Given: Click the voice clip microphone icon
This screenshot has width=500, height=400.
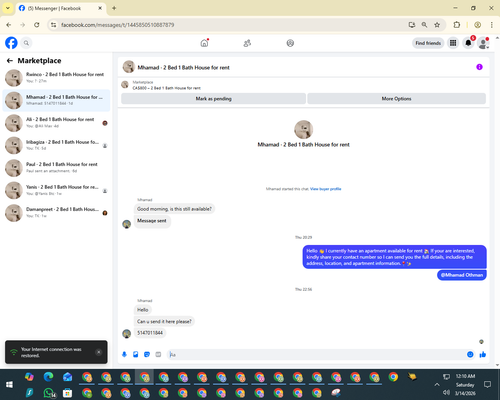Looking at the screenshot, I should tap(124, 354).
